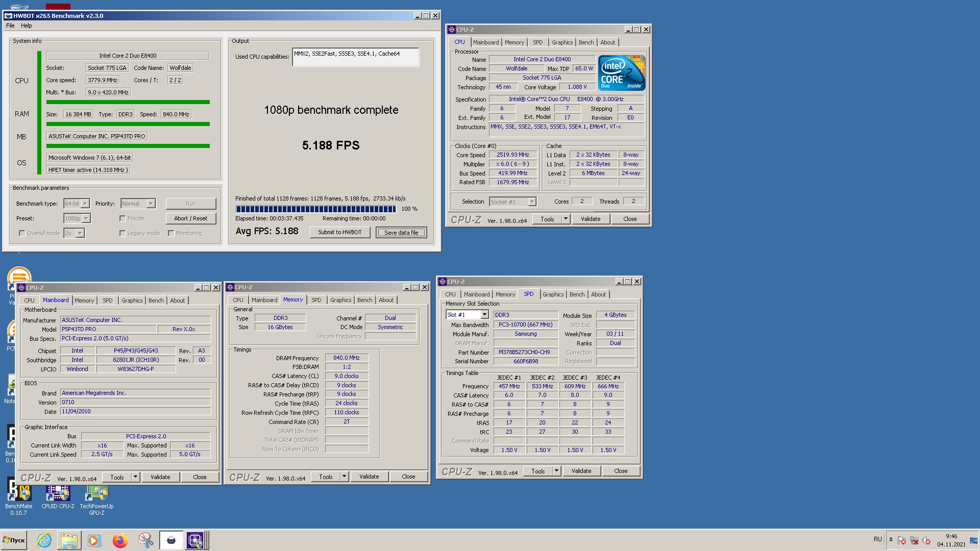Screen dimensions: 980x551
Task: Click the Save data file button
Action: (x=401, y=232)
